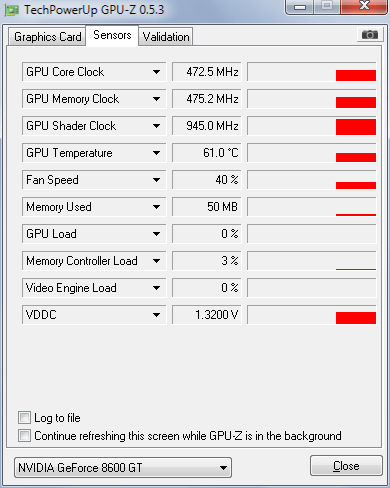Open the VDDC sensor dropdown
The width and height of the screenshot is (390, 488).
point(156,315)
